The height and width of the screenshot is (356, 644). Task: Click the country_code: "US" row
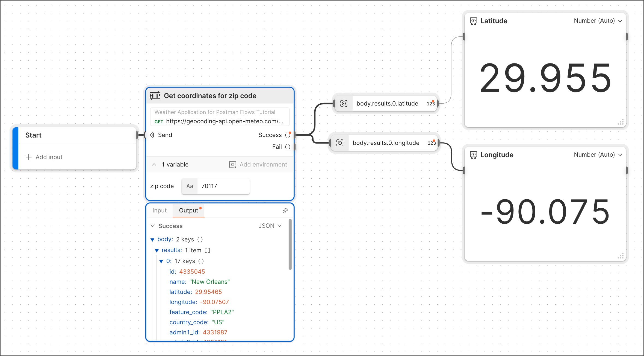197,322
